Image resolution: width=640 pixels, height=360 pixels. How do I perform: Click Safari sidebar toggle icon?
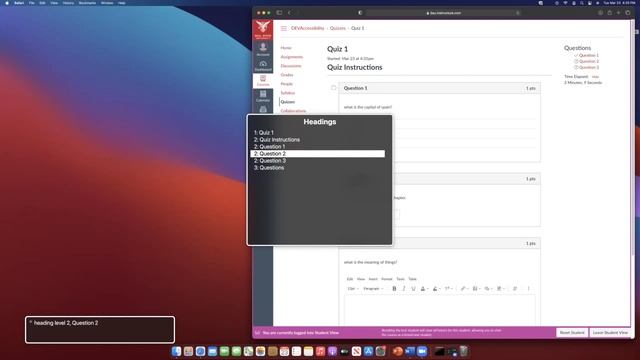click(279, 13)
